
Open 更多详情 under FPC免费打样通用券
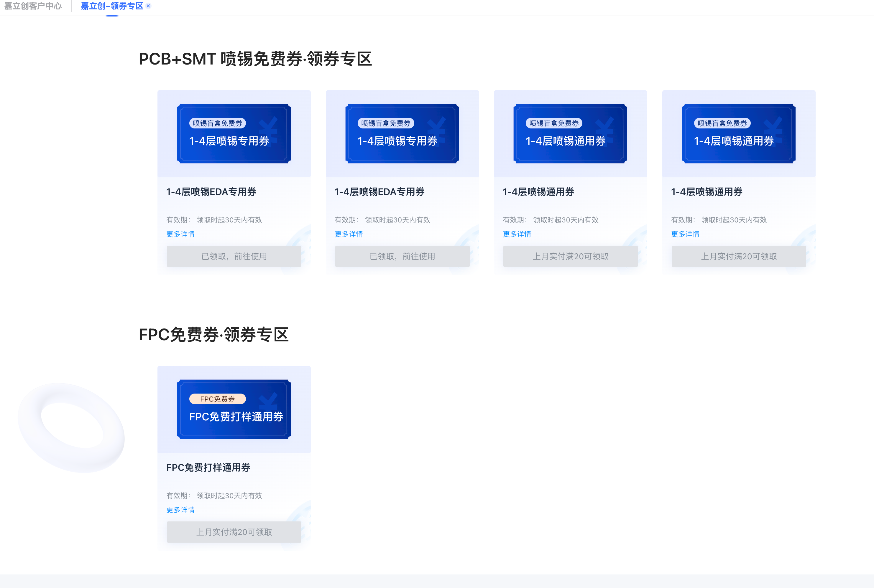tap(180, 510)
